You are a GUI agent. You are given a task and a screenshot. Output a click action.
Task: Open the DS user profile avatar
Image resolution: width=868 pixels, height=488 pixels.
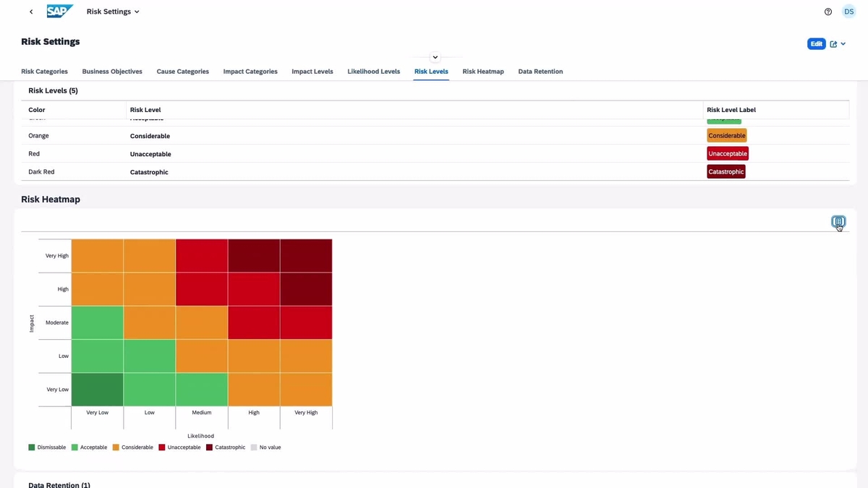[x=848, y=11]
